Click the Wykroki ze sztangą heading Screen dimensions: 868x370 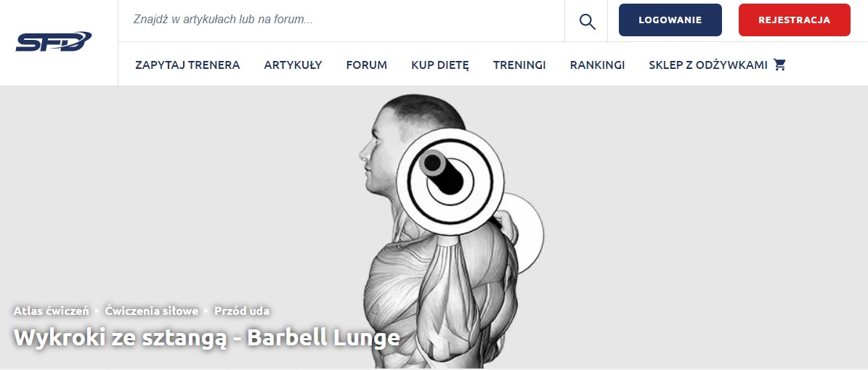[206, 337]
